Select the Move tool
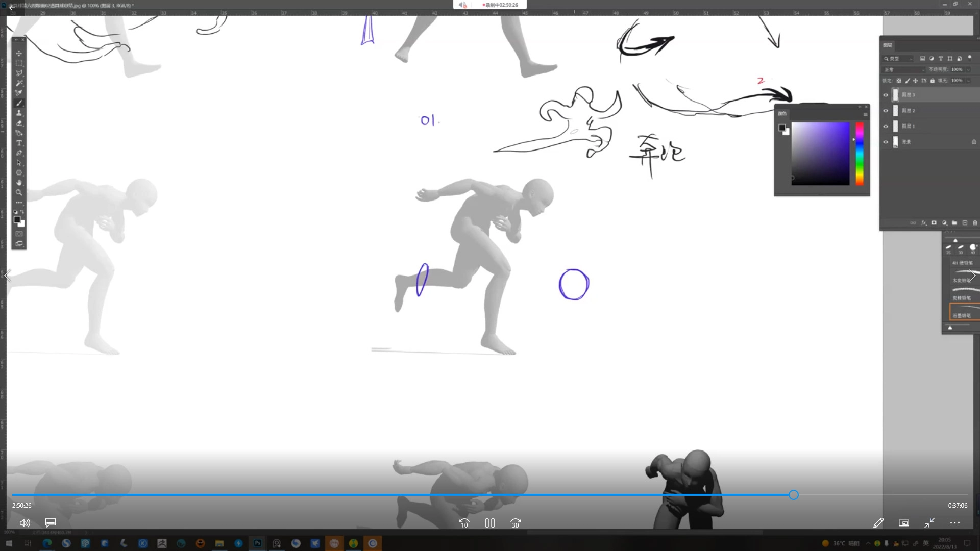Viewport: 980px width, 551px height. click(19, 54)
